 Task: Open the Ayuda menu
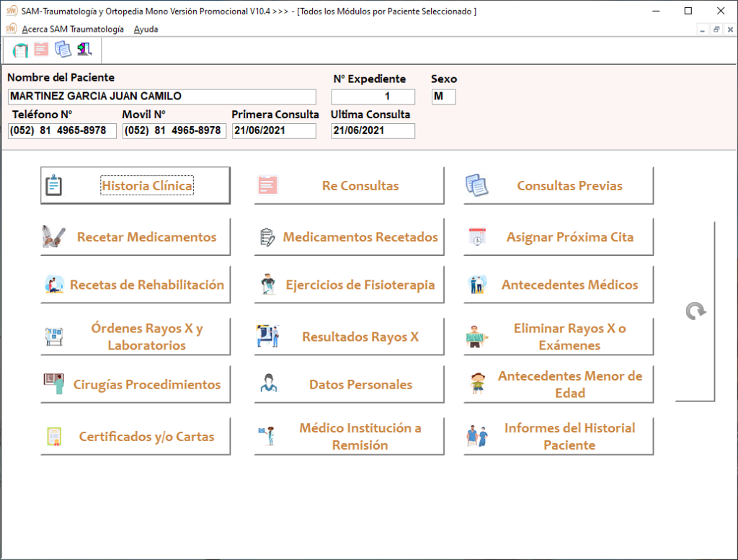click(146, 29)
